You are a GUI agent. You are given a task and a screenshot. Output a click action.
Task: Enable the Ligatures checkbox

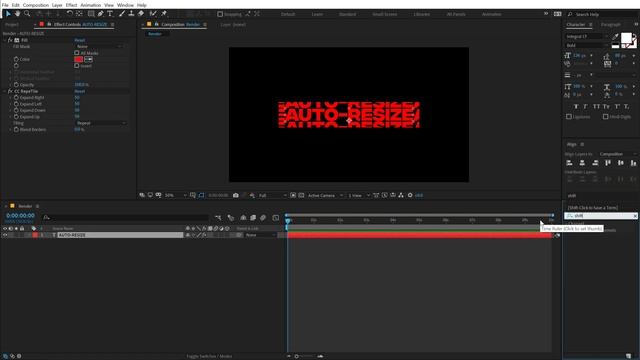(x=569, y=117)
